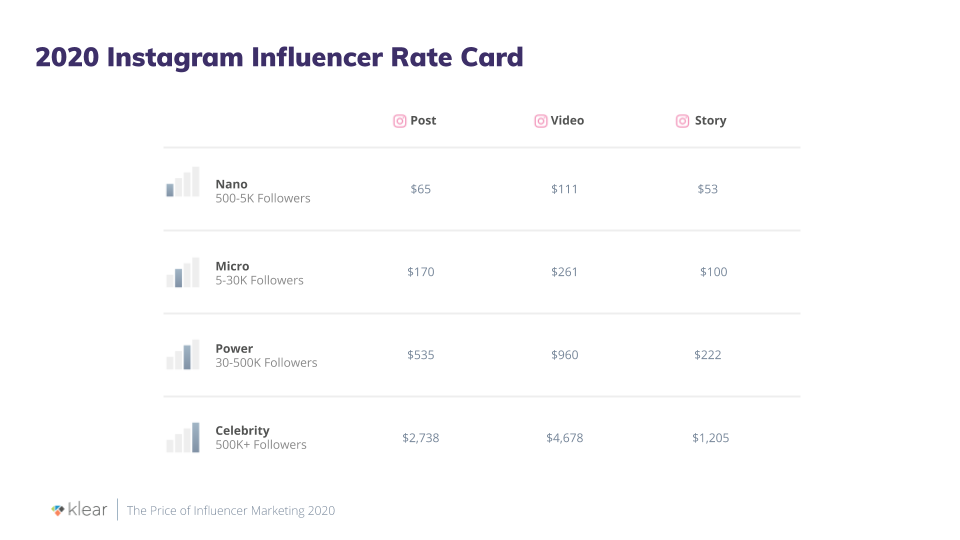Click The Price of Influencer Marketing 2020 text

pyautogui.click(x=231, y=511)
